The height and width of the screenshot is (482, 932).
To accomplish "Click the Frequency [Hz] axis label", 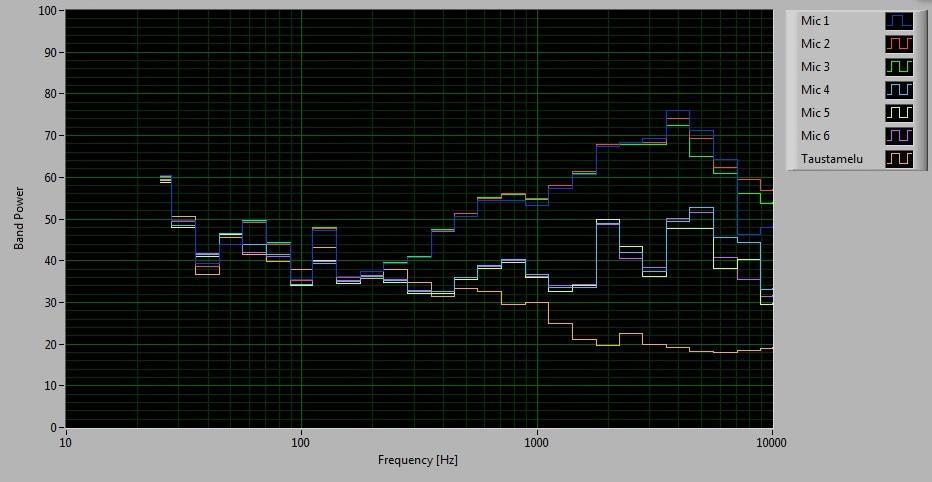I will pos(418,460).
